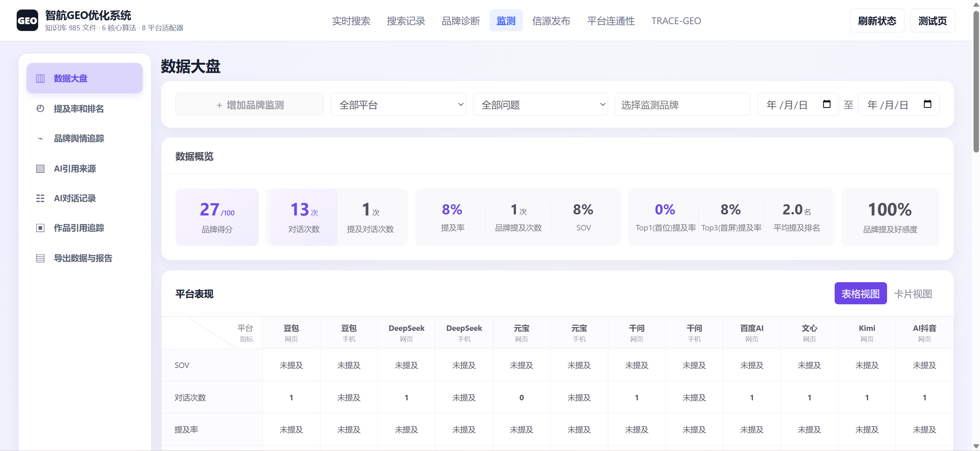This screenshot has height=451, width=980.
Task: Click the DeepSeek 手机 column header
Action: point(464,333)
